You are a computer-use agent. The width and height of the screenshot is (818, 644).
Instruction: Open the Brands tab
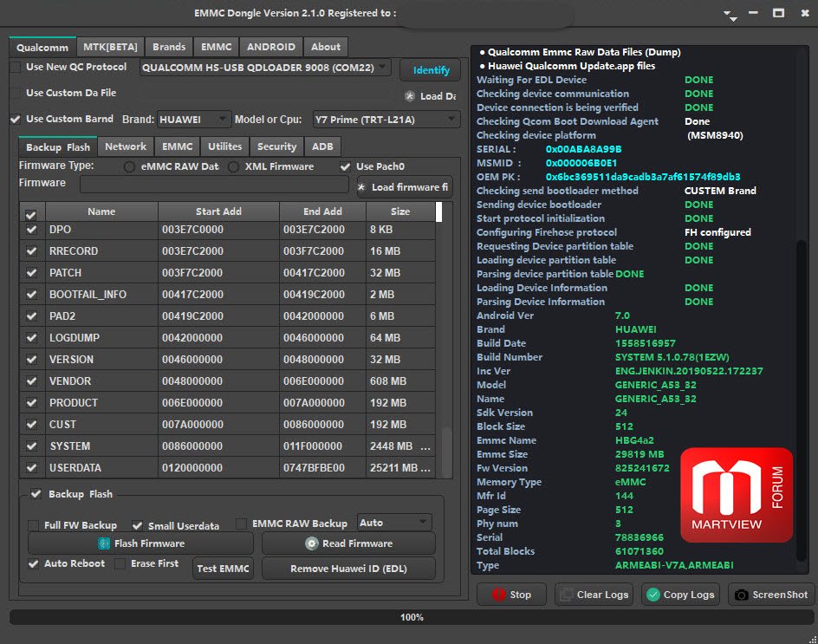point(169,47)
